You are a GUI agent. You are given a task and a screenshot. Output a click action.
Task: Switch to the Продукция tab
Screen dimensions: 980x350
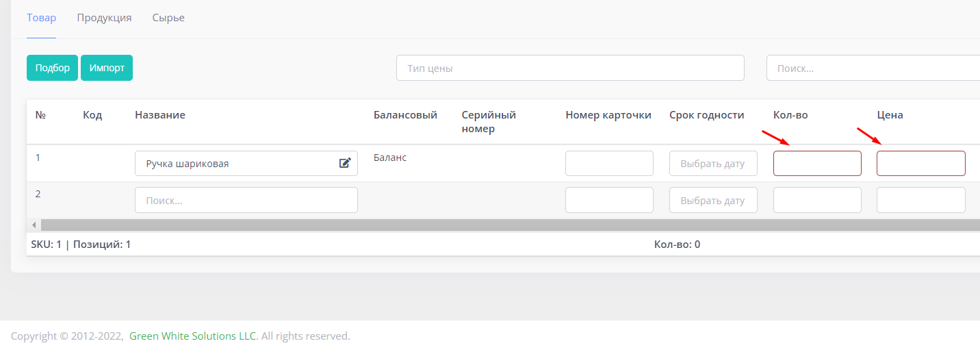(x=104, y=18)
